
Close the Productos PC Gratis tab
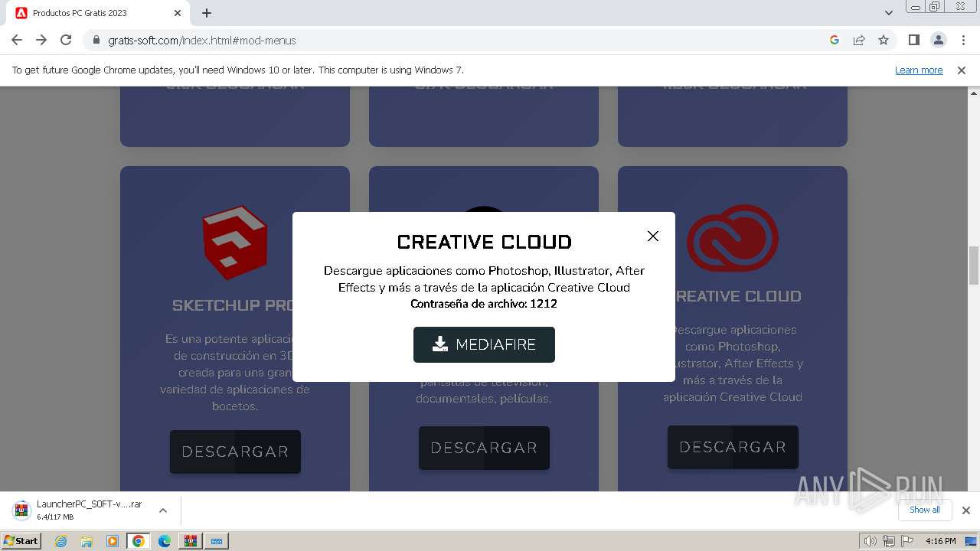click(178, 13)
